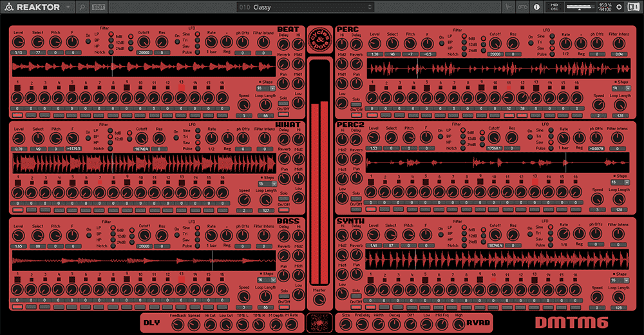Screen dimensions: 644x335
Task: Toggle PERC module On/Off button
Action: tap(356, 115)
